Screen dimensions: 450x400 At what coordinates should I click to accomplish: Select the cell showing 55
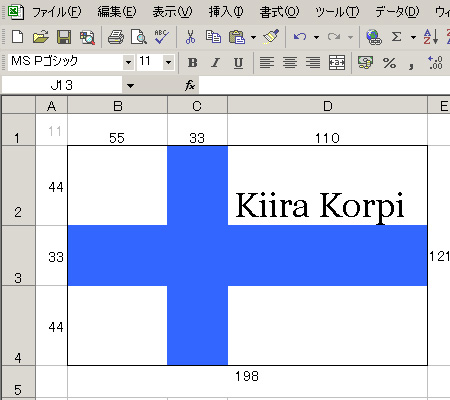pyautogui.click(x=118, y=130)
